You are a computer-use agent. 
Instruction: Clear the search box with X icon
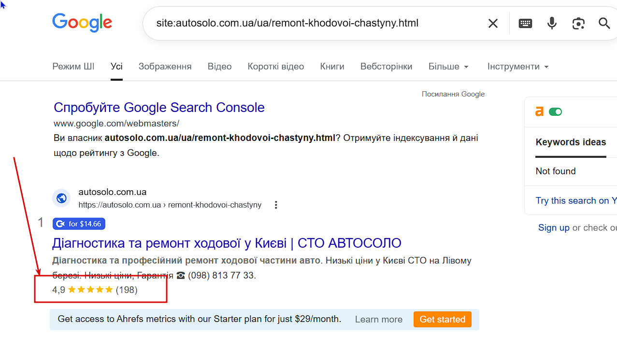click(x=493, y=23)
